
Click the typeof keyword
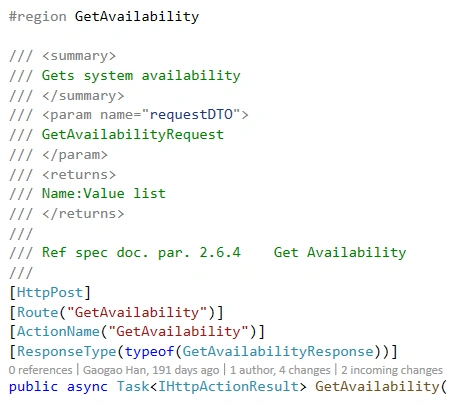tap(149, 351)
